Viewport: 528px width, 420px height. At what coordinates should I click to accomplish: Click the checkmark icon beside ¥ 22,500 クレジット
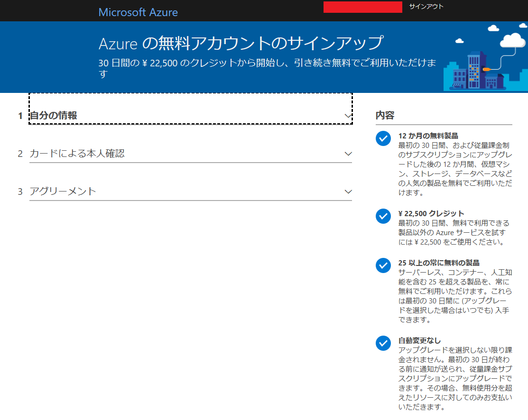[383, 216]
